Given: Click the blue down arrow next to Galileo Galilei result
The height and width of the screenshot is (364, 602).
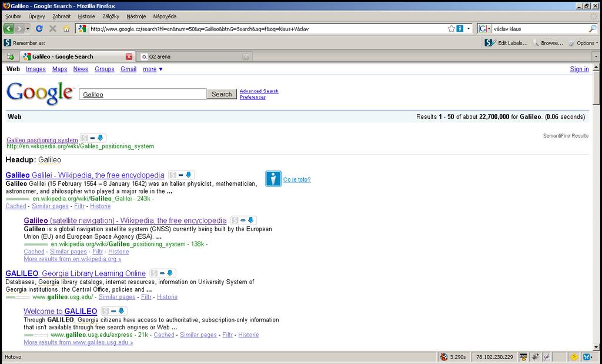Looking at the screenshot, I should (189, 175).
